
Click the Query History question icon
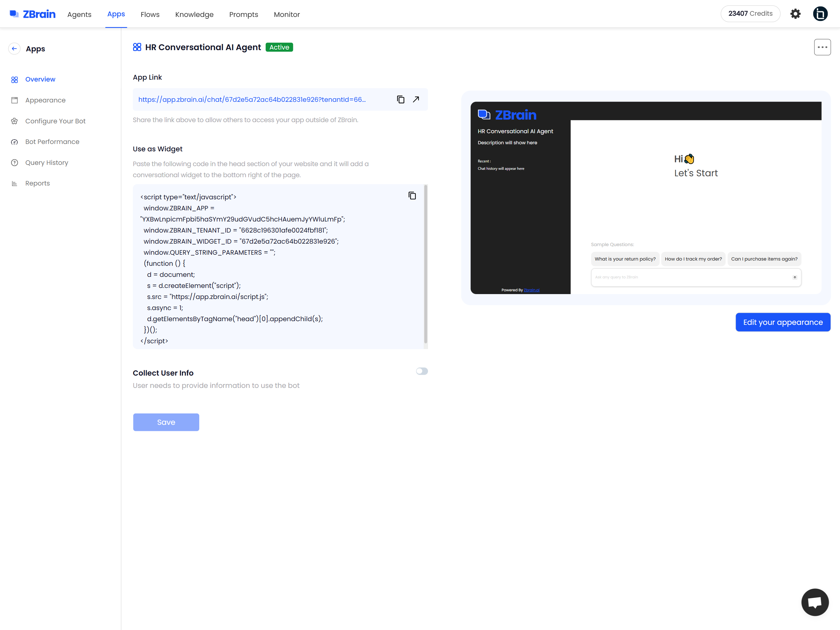[x=14, y=163]
